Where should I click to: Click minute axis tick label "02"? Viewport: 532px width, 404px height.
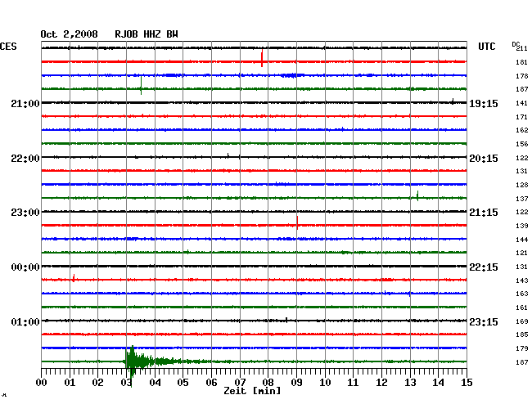(x=97, y=383)
